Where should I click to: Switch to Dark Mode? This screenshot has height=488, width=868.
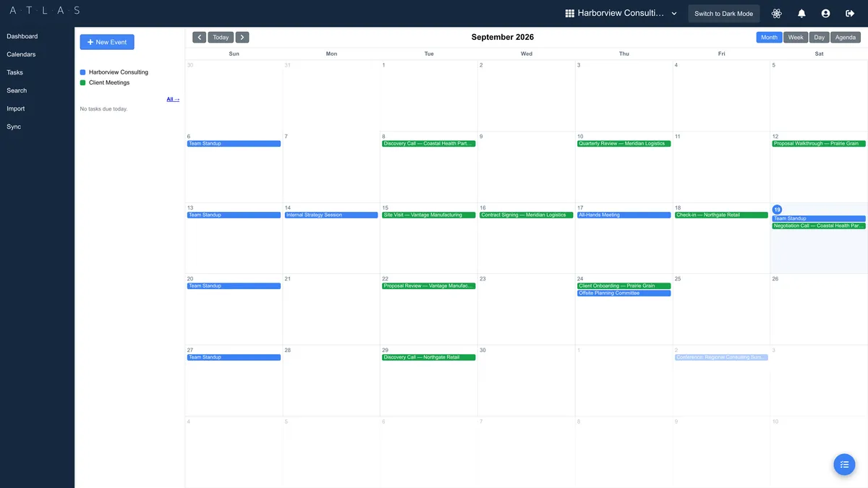click(723, 14)
